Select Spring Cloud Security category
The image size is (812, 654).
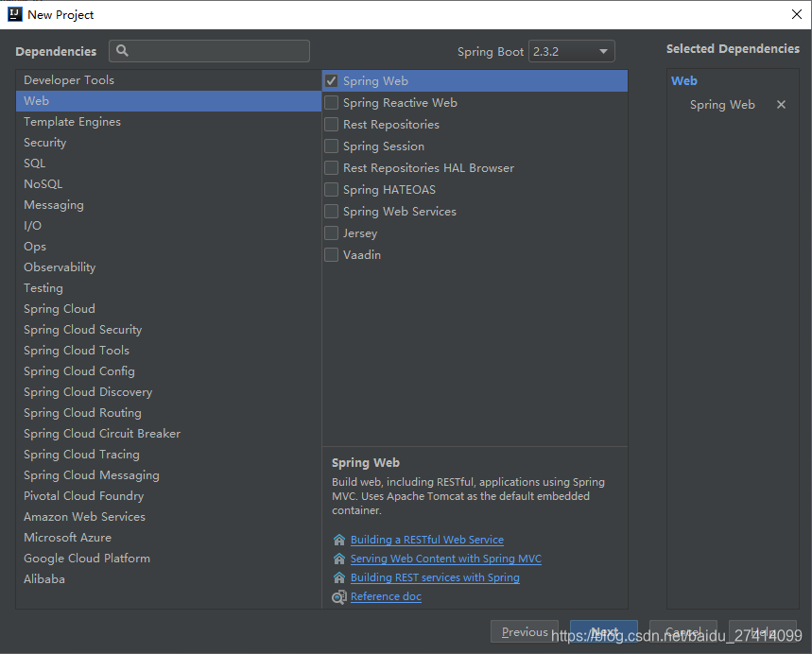pos(169,329)
